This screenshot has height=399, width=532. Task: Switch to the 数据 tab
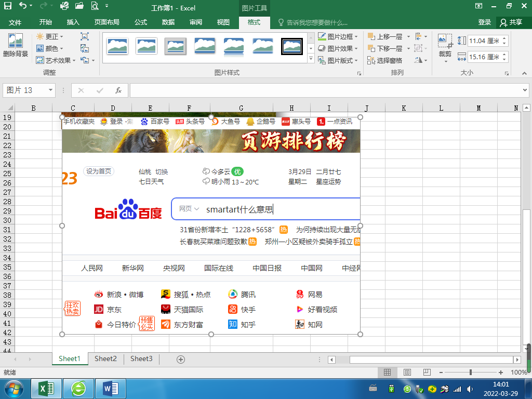coord(168,22)
